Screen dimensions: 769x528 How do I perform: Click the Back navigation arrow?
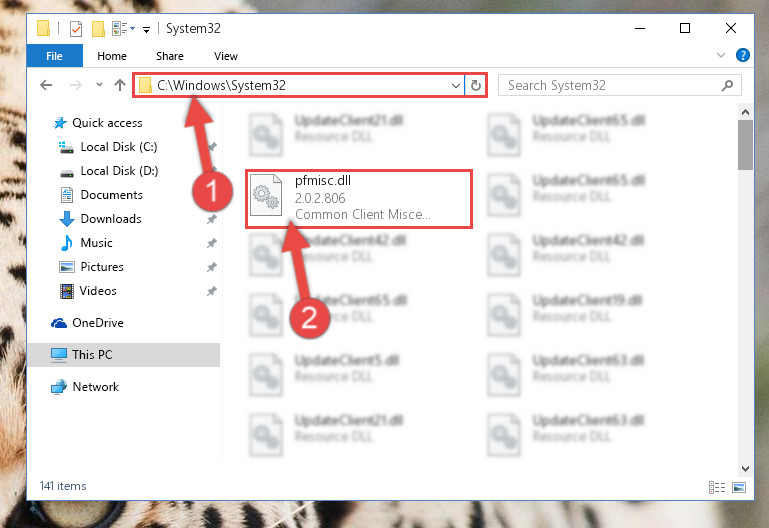pos(46,85)
